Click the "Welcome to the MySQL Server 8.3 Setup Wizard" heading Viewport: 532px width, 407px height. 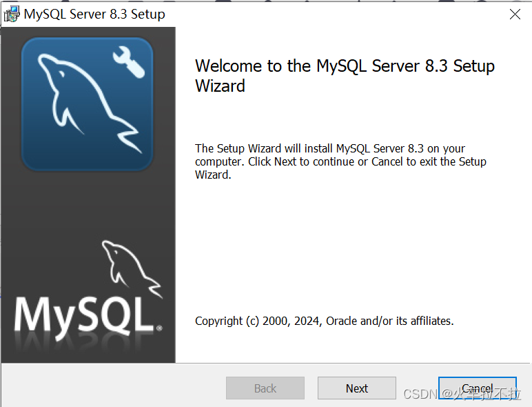tap(345, 75)
